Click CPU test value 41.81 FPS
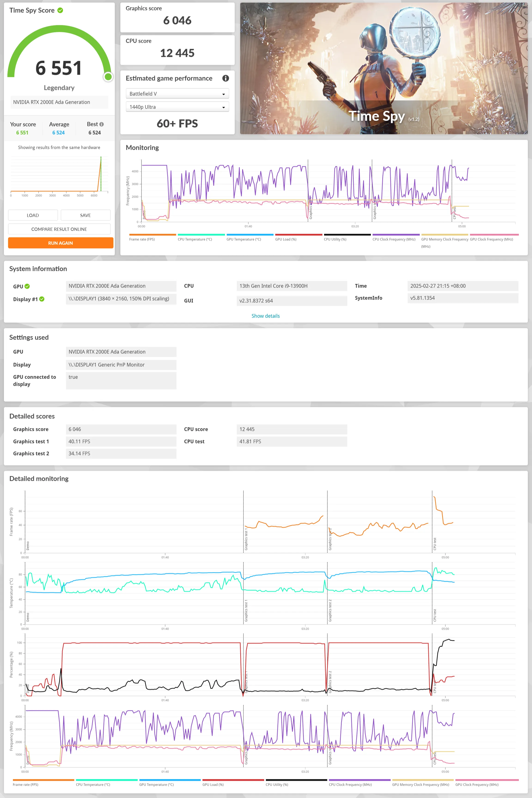This screenshot has width=532, height=798. coord(292,441)
